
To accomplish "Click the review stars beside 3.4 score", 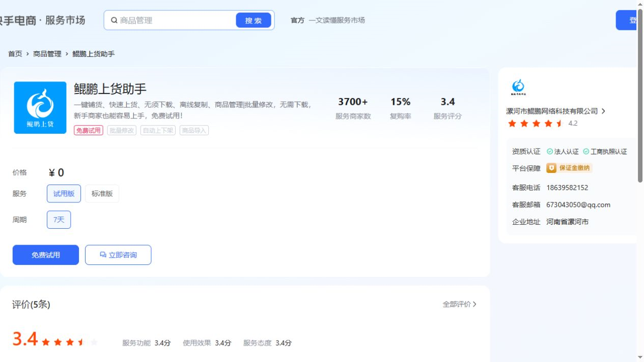I will point(69,342).
